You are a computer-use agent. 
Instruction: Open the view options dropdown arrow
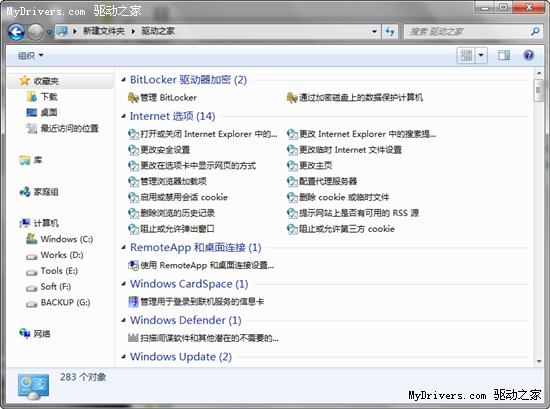pos(481,55)
